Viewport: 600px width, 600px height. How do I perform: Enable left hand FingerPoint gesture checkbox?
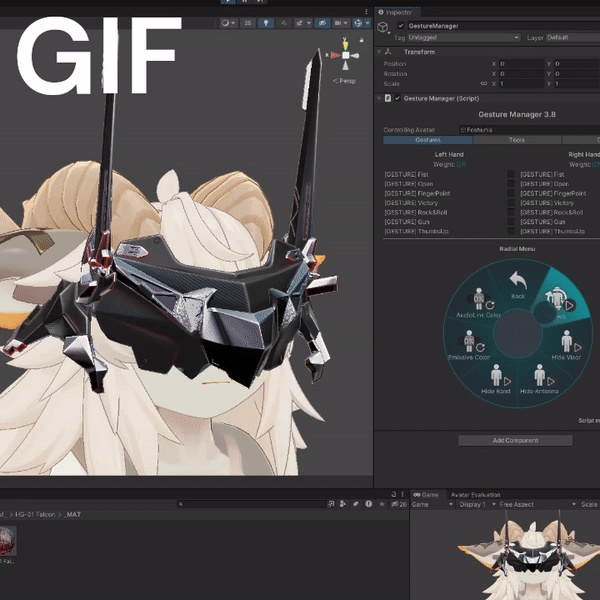click(x=511, y=193)
